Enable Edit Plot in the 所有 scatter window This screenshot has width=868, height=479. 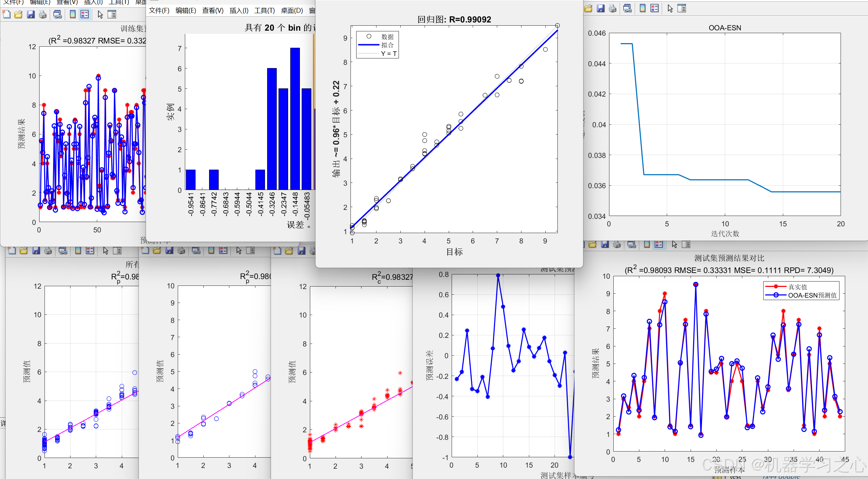105,251
